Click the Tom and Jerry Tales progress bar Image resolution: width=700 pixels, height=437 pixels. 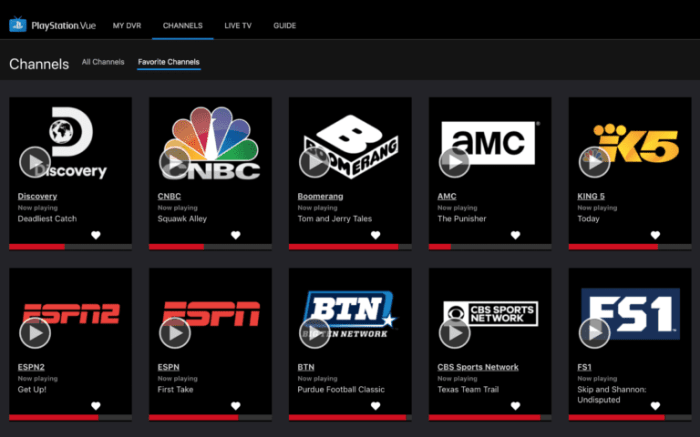350,246
